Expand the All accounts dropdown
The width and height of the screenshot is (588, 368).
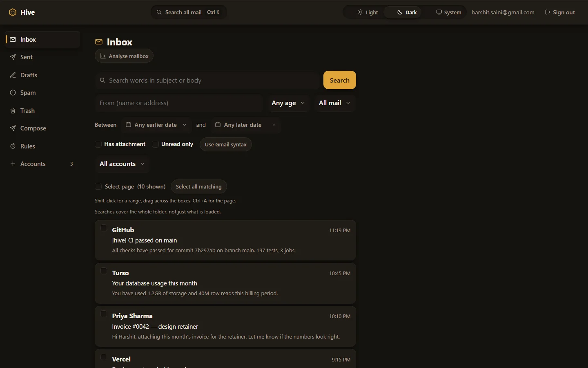(122, 164)
